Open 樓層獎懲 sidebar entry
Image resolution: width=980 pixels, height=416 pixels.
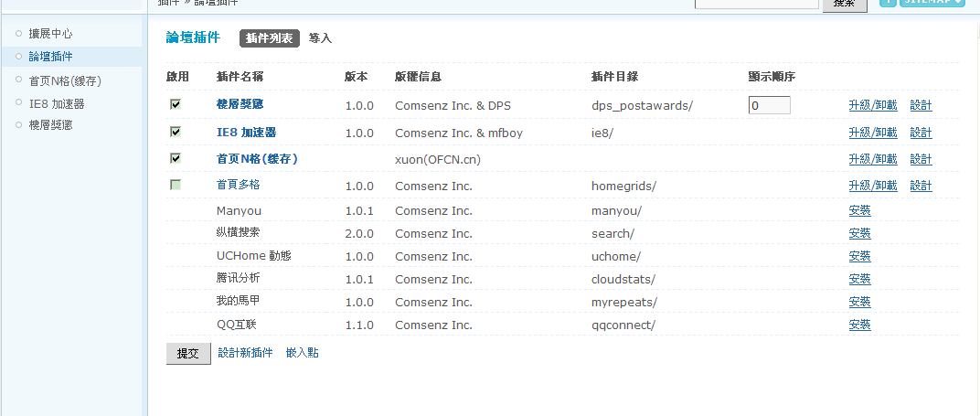click(50, 125)
